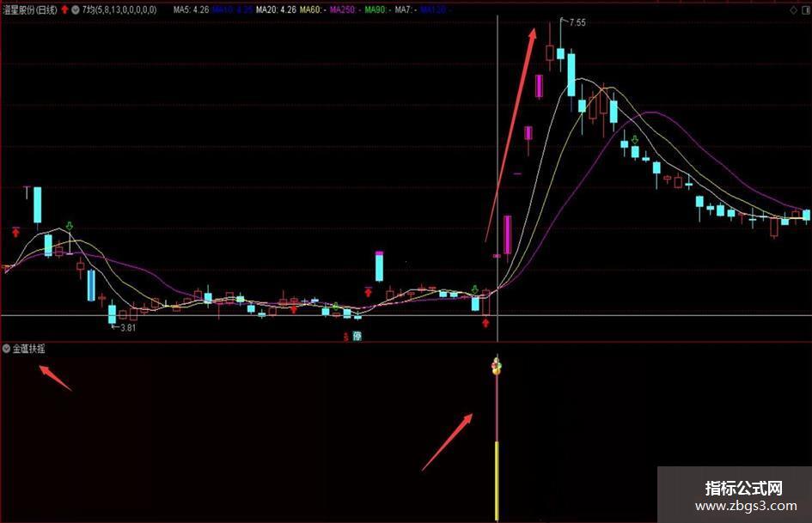Click the magenta MA250 legend label

pos(345,9)
